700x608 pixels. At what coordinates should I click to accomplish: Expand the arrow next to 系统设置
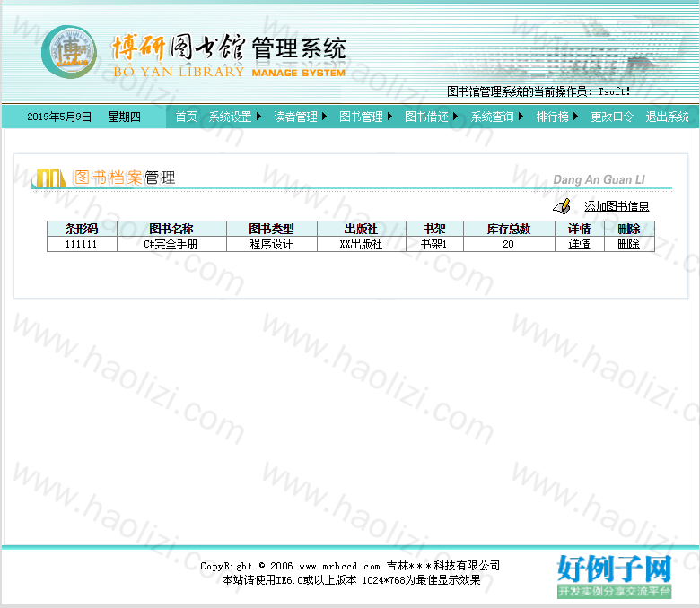[258, 117]
